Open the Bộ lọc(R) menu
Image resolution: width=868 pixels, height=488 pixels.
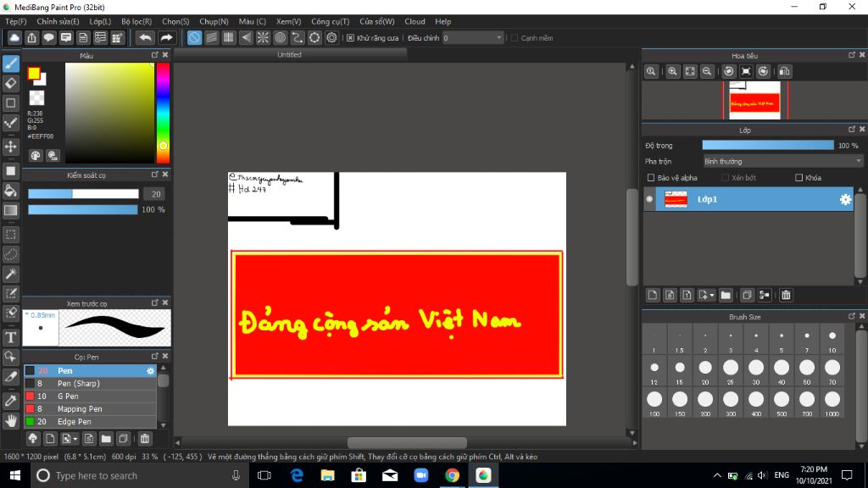click(136, 21)
